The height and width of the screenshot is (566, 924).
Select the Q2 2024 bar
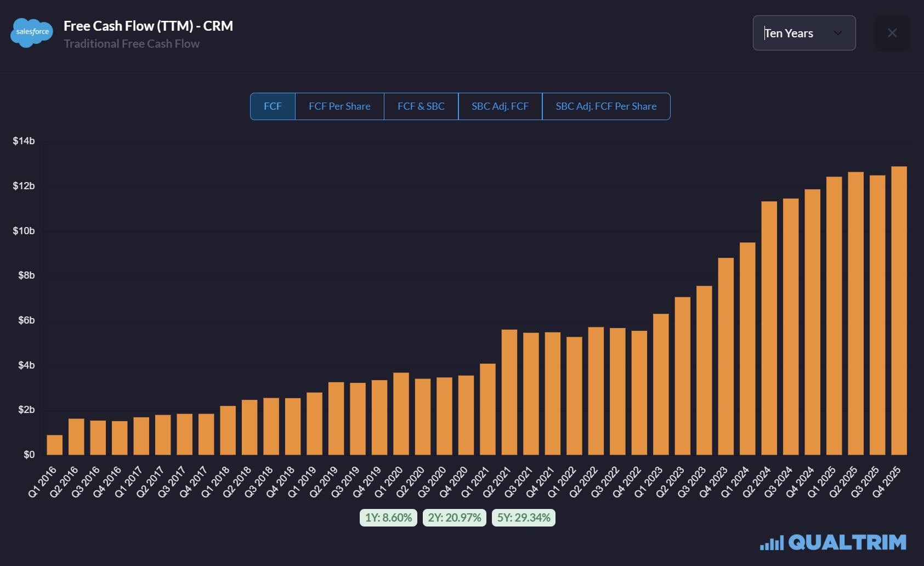point(769,328)
